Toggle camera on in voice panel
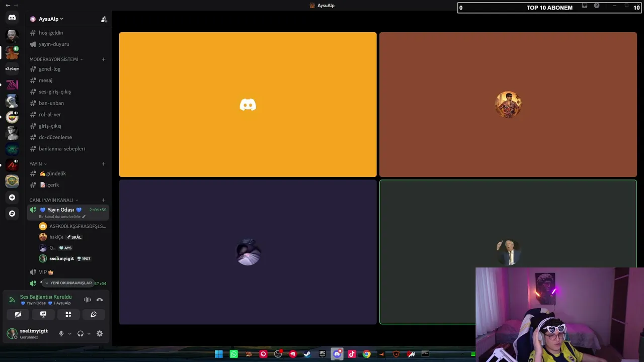The image size is (644, 362). [18, 314]
